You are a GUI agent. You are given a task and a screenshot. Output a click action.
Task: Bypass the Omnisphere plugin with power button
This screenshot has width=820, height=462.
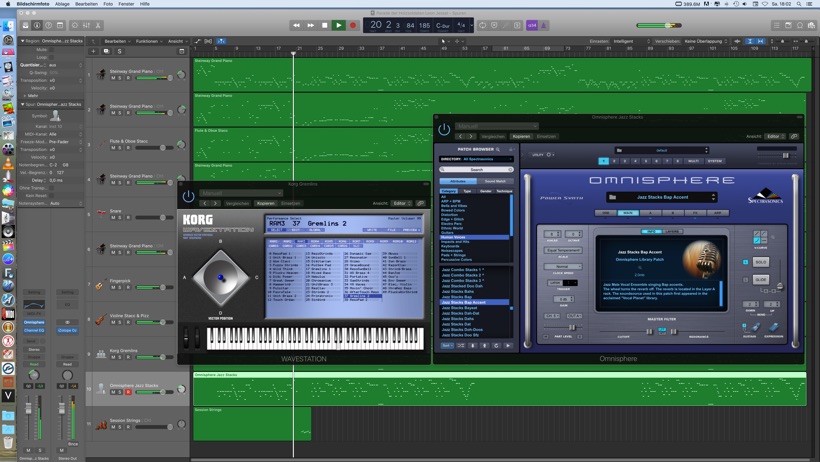coord(444,130)
